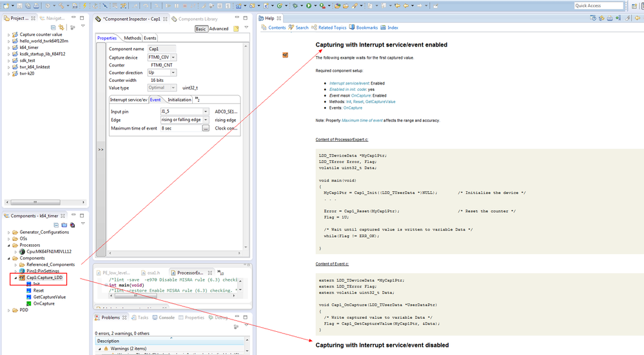Viewport: 644px width, 355px height.
Task: Click the Build hammer icon in the toolbar
Action: click(x=61, y=6)
